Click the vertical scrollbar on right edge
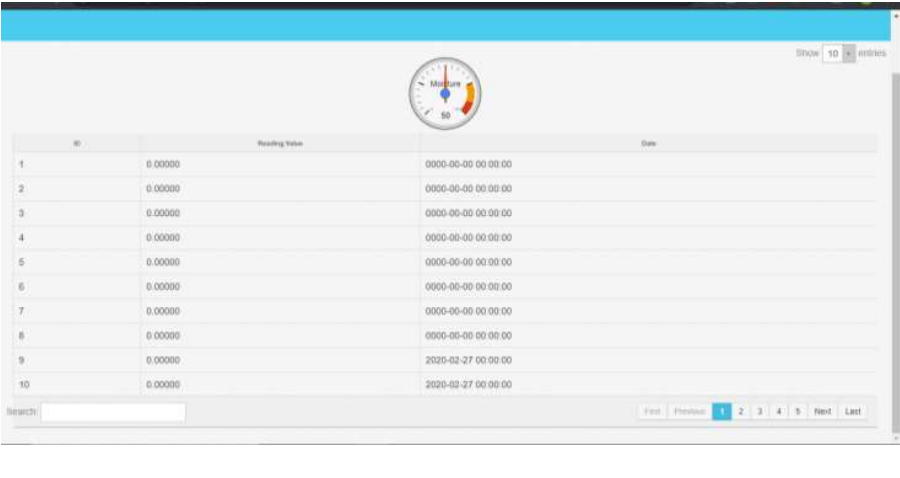This screenshot has width=900, height=478. click(895, 250)
